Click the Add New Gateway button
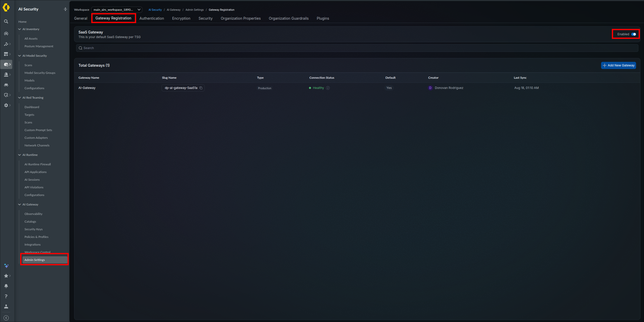The width and height of the screenshot is (644, 322). click(618, 65)
